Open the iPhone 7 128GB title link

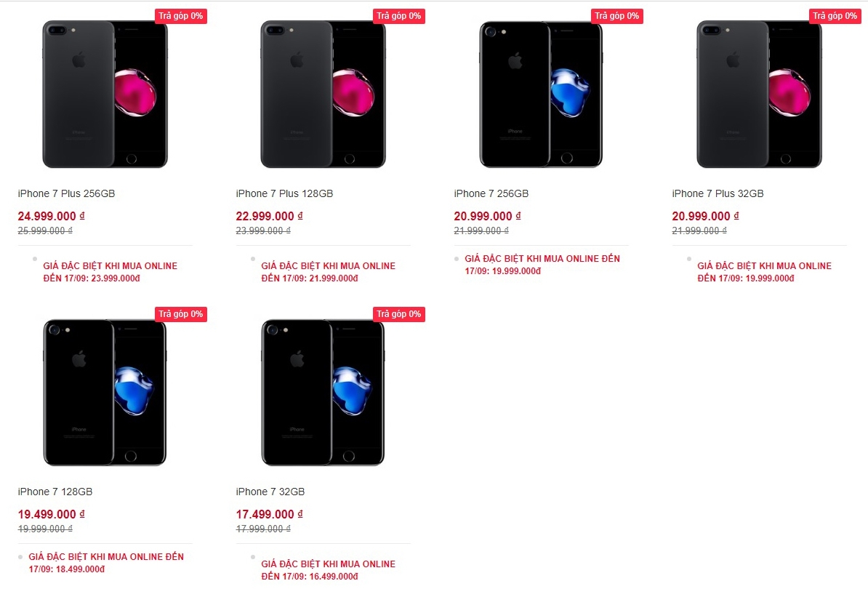55,492
